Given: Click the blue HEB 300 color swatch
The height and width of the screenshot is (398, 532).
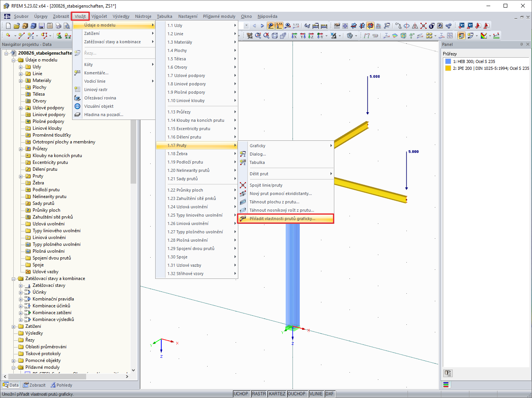Looking at the screenshot, I should pos(448,61).
